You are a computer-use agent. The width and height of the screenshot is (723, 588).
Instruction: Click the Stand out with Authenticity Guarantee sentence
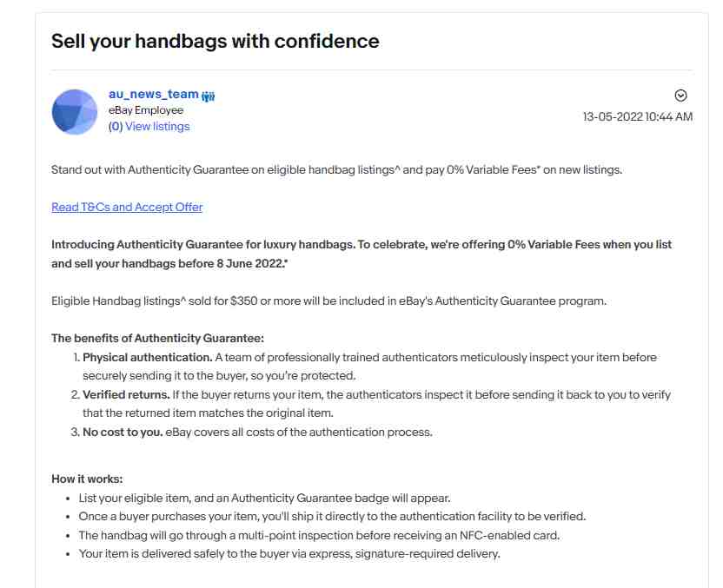(336, 169)
